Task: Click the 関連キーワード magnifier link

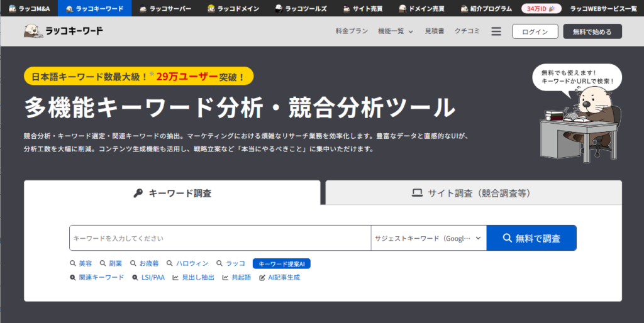Action: (97, 277)
